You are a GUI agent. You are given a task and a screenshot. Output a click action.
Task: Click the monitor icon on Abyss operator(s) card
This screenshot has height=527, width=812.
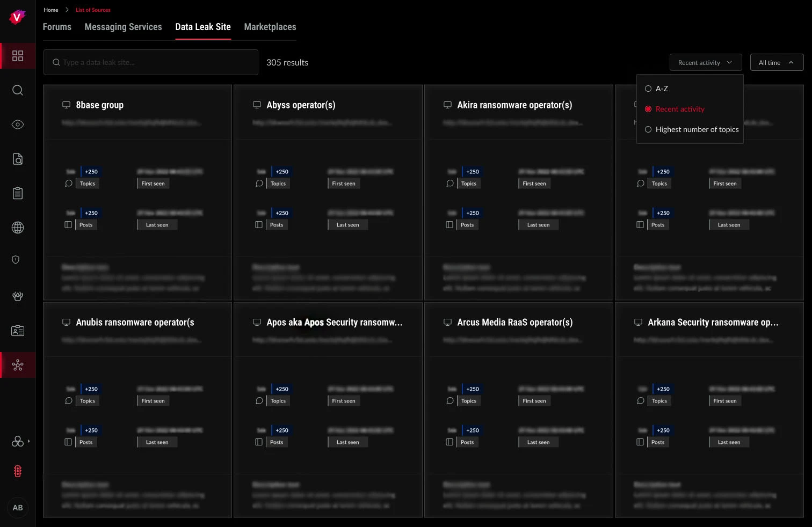tap(257, 105)
